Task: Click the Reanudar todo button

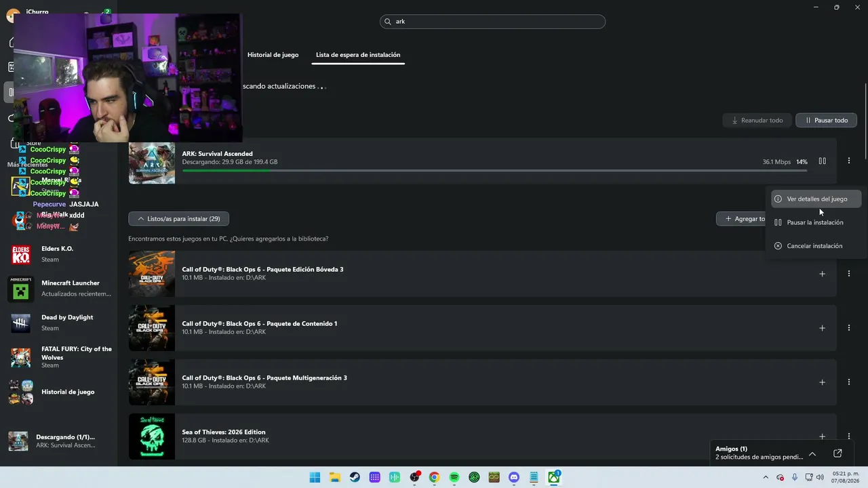Action: 757,121
